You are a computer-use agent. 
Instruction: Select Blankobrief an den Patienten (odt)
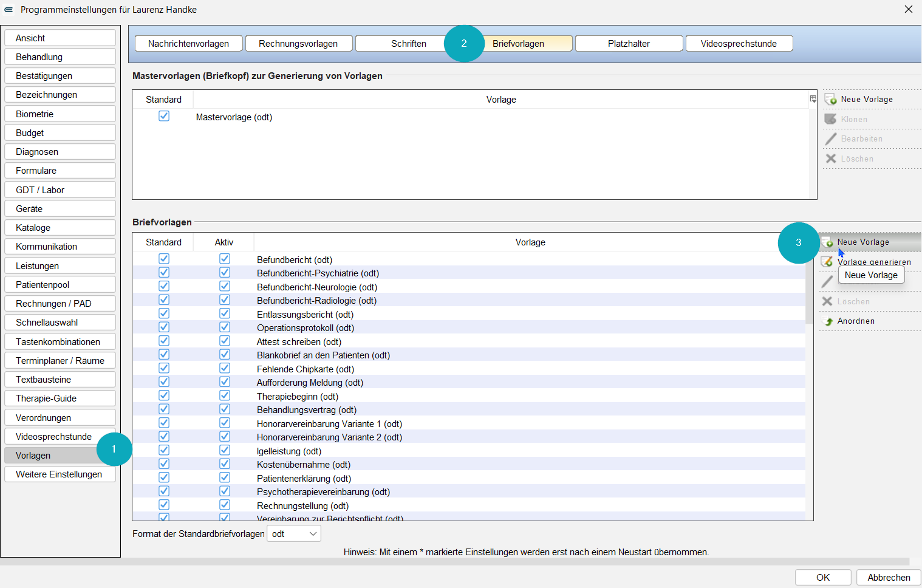tap(469, 355)
